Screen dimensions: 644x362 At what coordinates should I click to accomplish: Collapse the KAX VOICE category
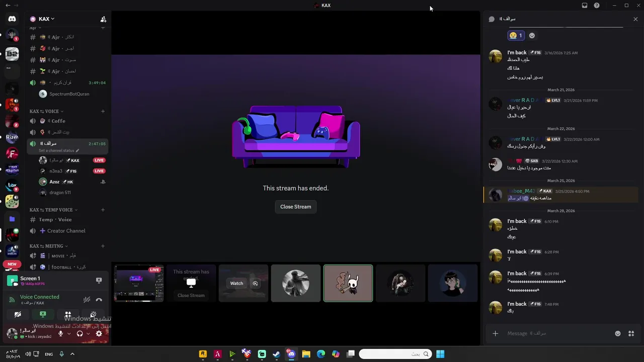coord(46,111)
